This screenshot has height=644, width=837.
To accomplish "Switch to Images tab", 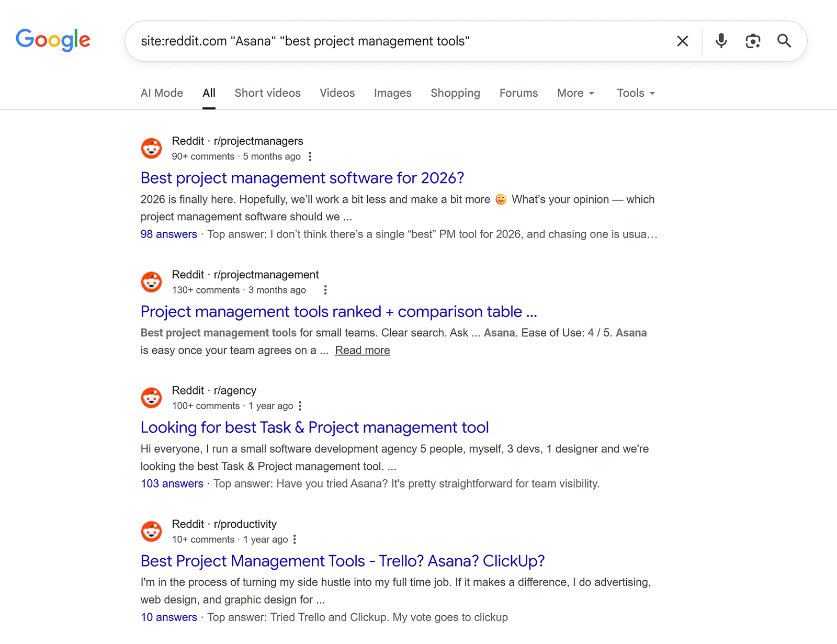I will pos(392,93).
